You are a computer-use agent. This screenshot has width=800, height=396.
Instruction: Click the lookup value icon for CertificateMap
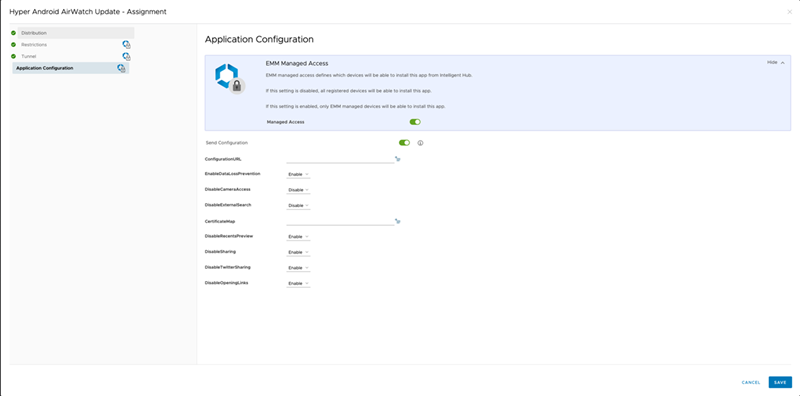pos(398,221)
